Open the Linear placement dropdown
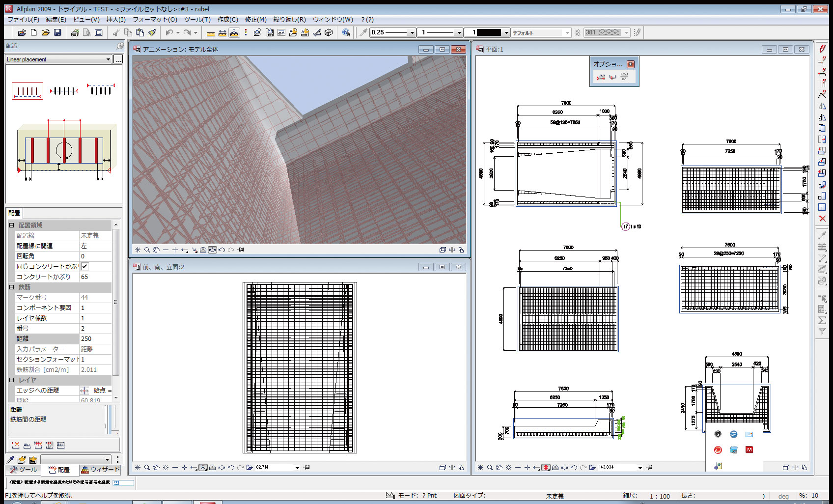This screenshot has height=504, width=833. pos(108,59)
